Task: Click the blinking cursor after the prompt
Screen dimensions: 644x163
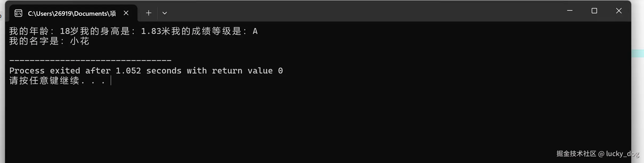Action: click(x=111, y=80)
